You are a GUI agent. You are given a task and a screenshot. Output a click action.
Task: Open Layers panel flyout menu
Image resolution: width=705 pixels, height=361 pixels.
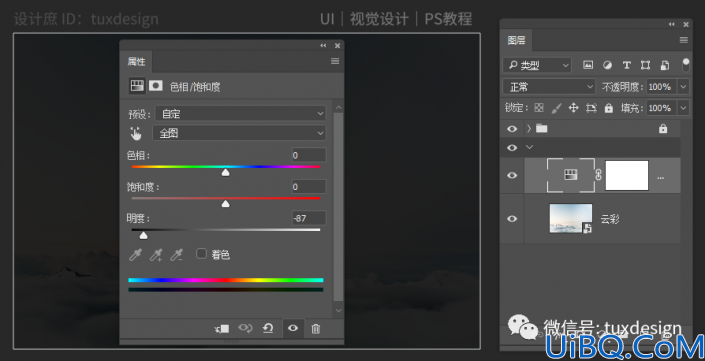[x=684, y=40]
